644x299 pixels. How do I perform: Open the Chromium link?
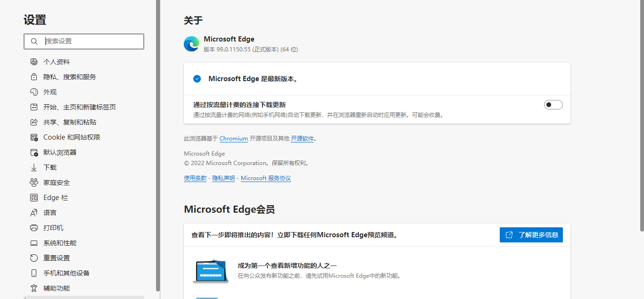(234, 139)
